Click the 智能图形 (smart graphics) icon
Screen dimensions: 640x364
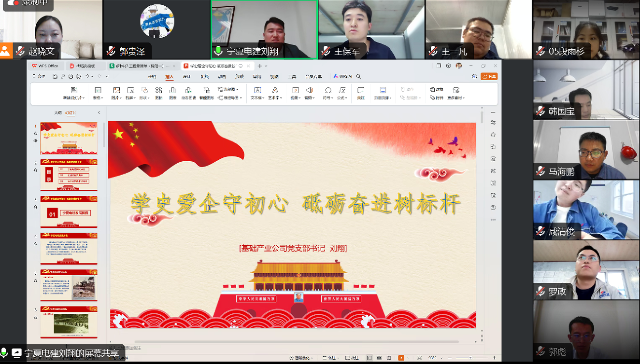click(x=206, y=90)
